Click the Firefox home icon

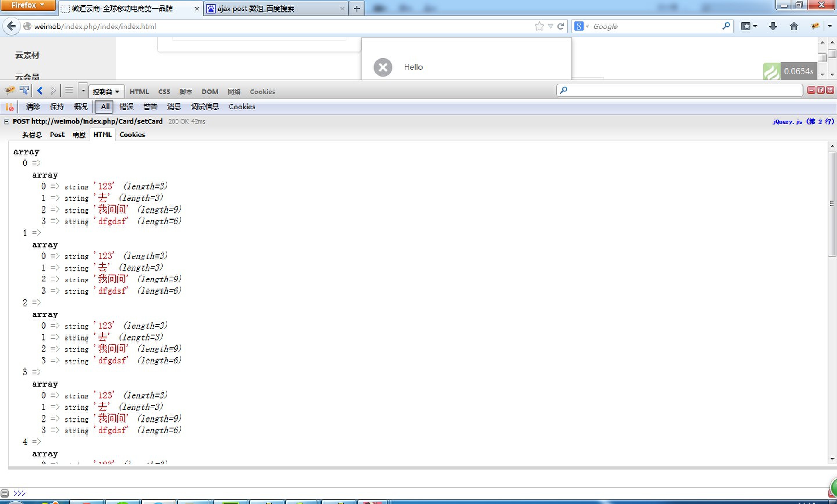(x=793, y=26)
